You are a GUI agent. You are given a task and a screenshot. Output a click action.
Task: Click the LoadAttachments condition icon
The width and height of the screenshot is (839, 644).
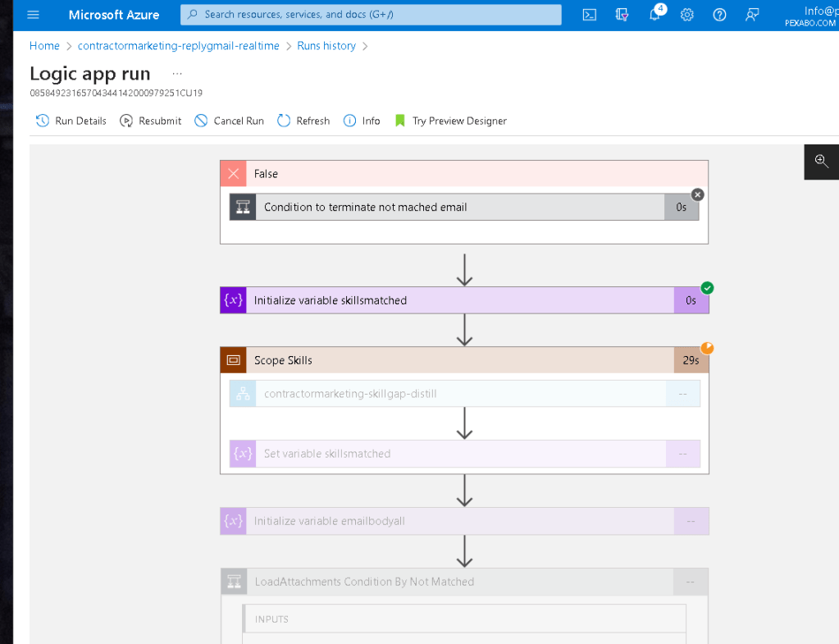click(x=235, y=582)
